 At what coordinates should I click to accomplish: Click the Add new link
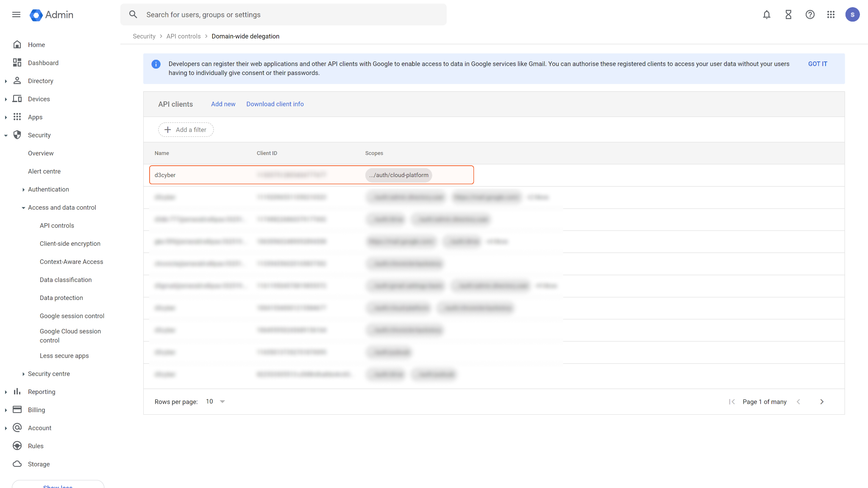[x=223, y=104]
